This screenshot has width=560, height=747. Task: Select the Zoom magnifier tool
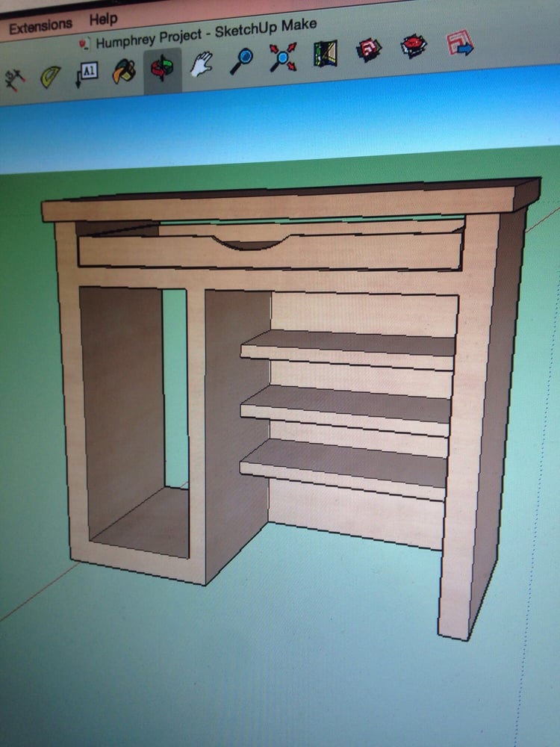coord(241,61)
